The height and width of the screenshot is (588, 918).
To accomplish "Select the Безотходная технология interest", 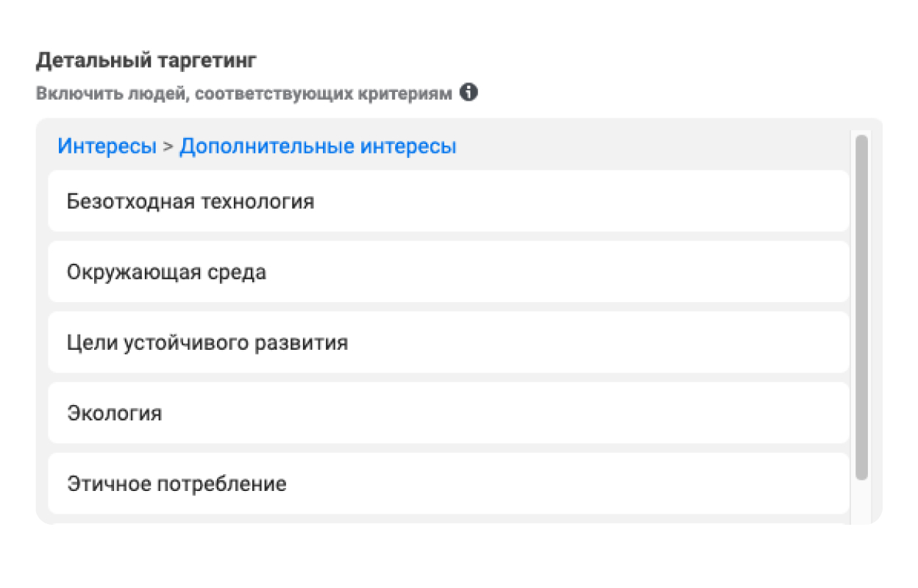I will pyautogui.click(x=449, y=201).
